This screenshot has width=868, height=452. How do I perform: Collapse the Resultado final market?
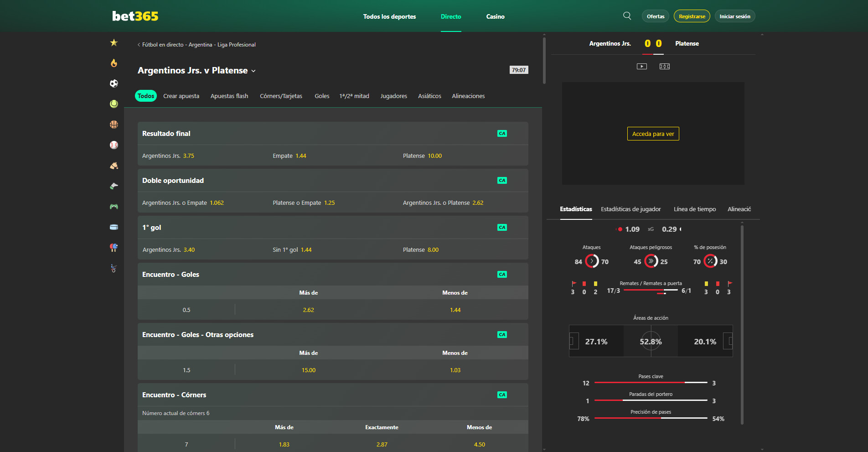click(333, 134)
